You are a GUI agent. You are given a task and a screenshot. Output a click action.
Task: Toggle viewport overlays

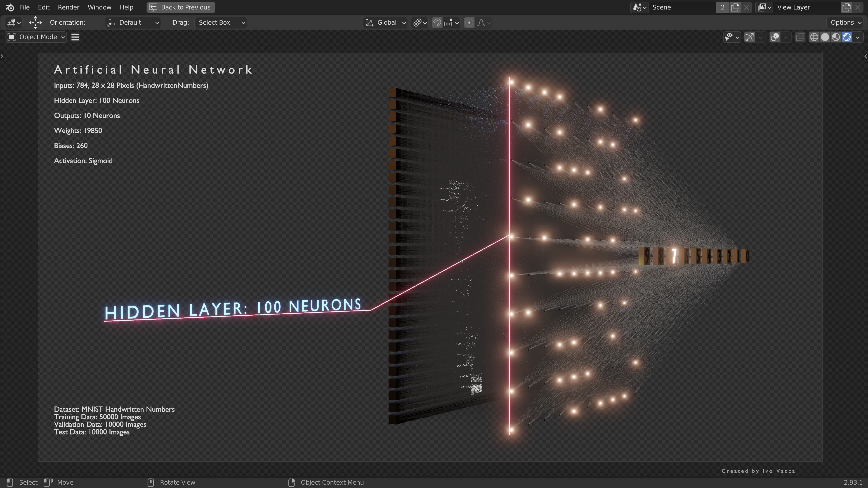pos(774,37)
